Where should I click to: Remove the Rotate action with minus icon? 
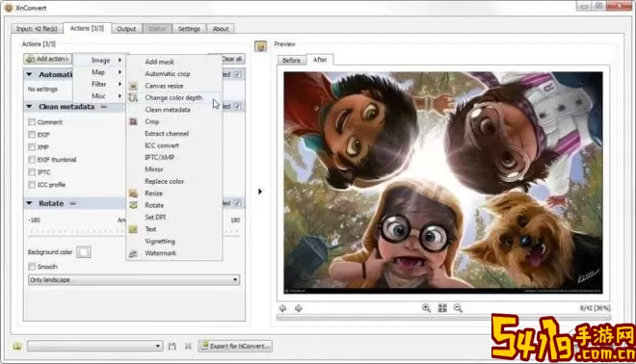pos(72,203)
